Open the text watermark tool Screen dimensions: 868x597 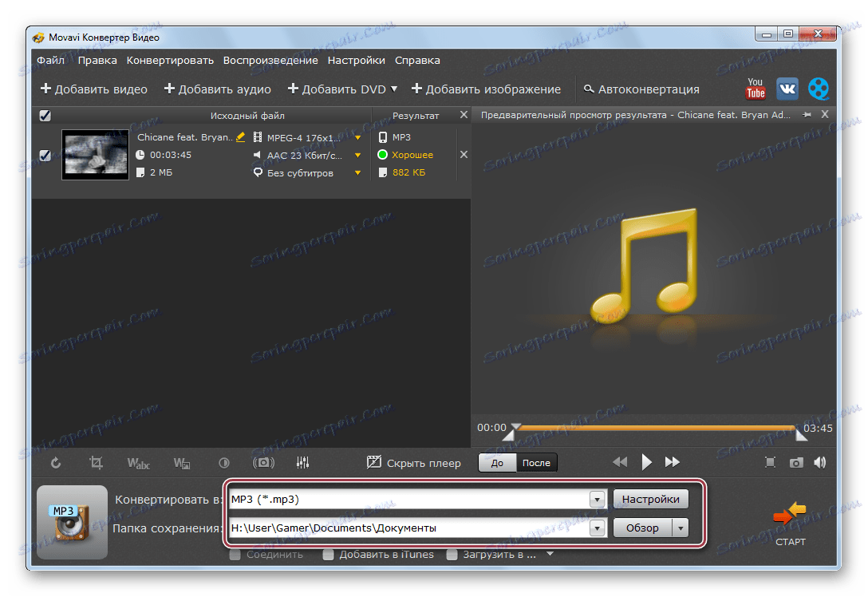(138, 463)
